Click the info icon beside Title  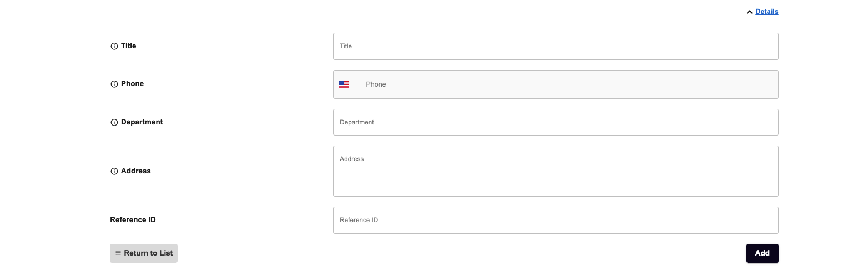(x=114, y=46)
